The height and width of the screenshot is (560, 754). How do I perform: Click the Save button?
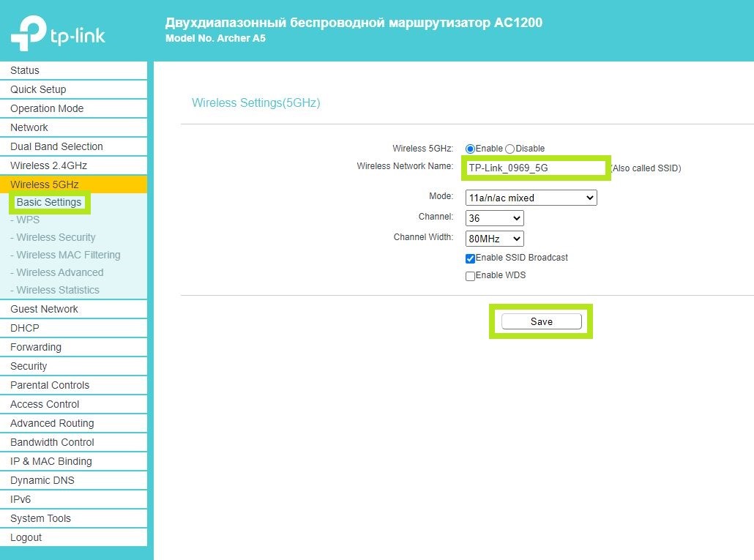(541, 321)
